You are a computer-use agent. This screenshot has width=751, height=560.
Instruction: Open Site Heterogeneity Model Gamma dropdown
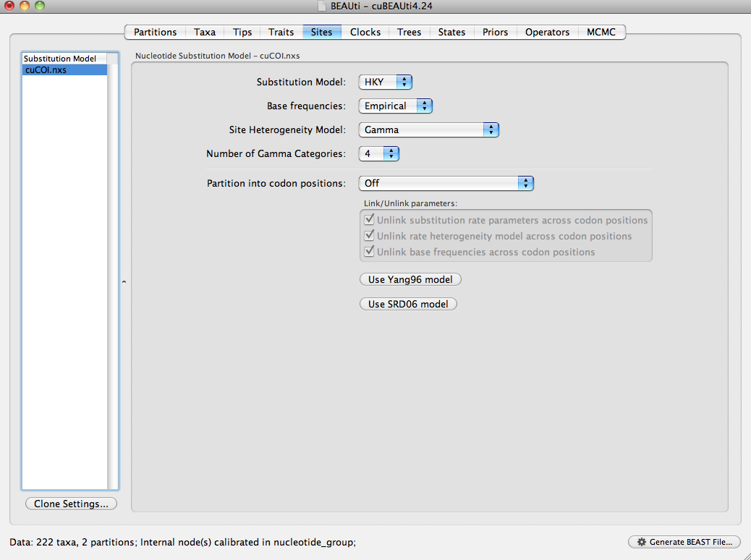[x=428, y=130]
